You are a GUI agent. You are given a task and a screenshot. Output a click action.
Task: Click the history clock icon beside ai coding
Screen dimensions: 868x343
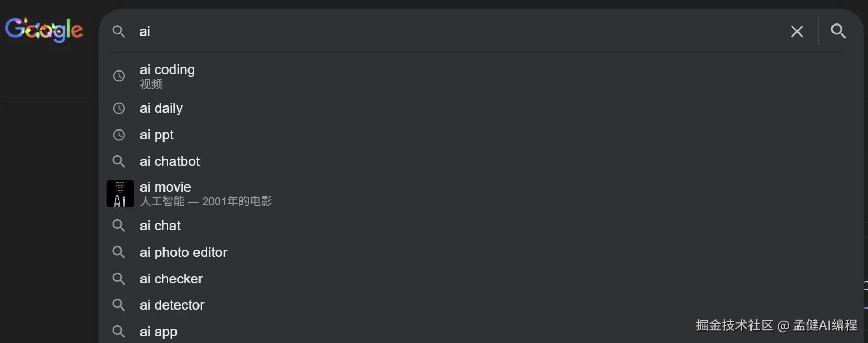119,76
